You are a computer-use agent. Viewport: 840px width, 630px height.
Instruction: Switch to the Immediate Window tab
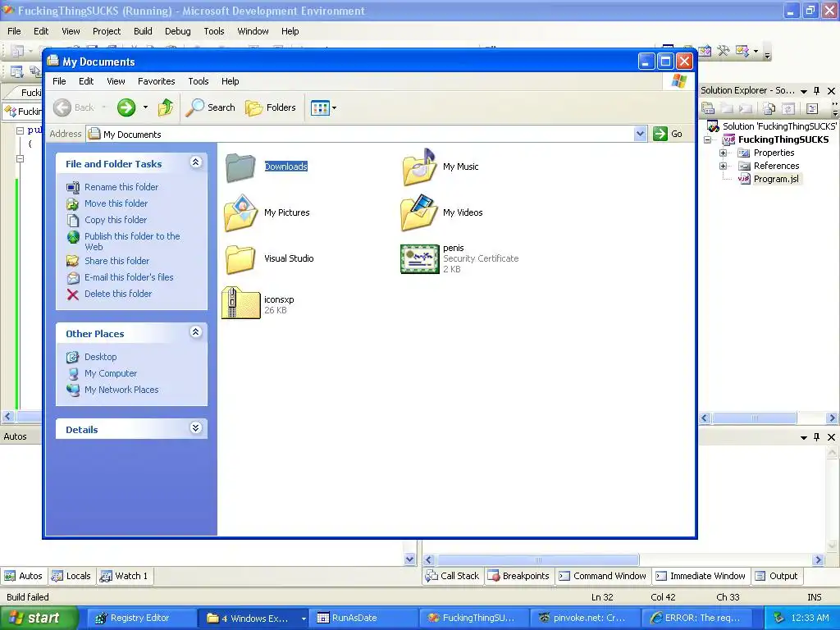[701, 576]
